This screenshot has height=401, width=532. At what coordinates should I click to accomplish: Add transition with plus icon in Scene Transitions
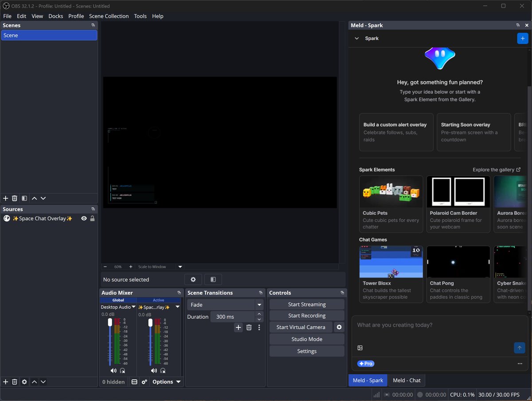(x=238, y=327)
